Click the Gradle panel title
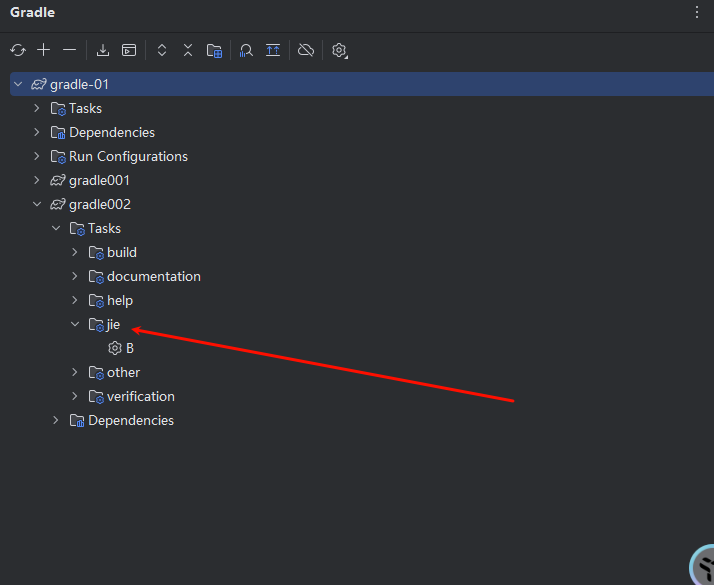714x585 pixels. (x=32, y=12)
